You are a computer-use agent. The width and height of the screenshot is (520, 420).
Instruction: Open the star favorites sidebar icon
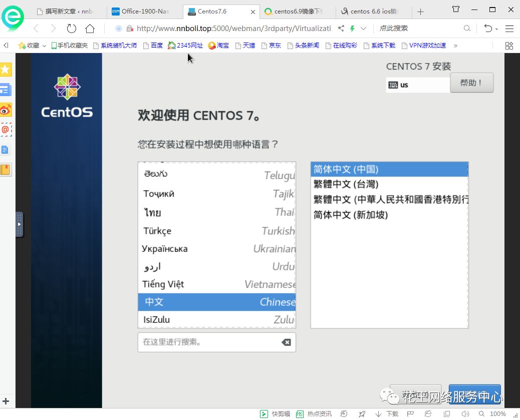(6, 70)
